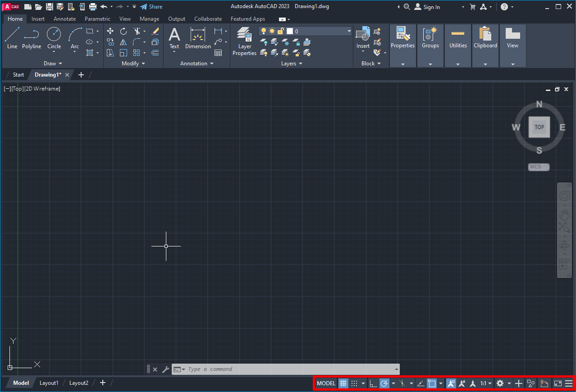Image resolution: width=576 pixels, height=392 pixels.
Task: Select the Copy tool in Modify panel
Action: click(110, 42)
